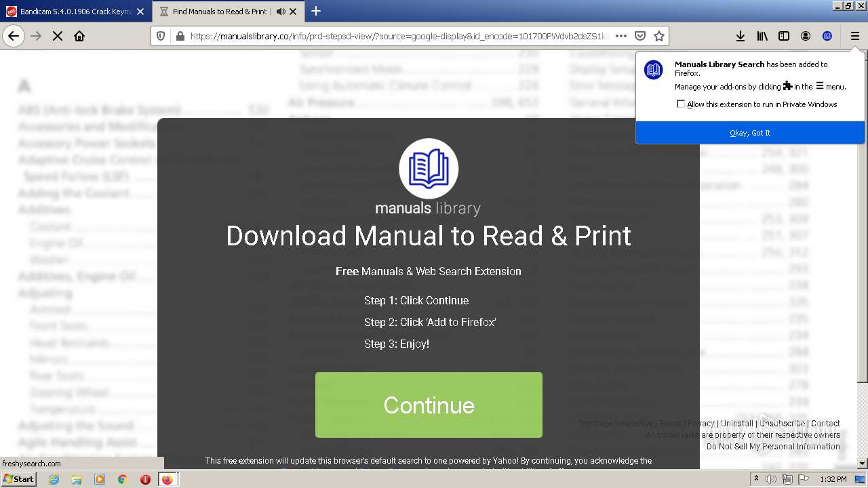Enable extension in Private Windows checkbox
The width and height of the screenshot is (868, 488).
click(x=681, y=104)
